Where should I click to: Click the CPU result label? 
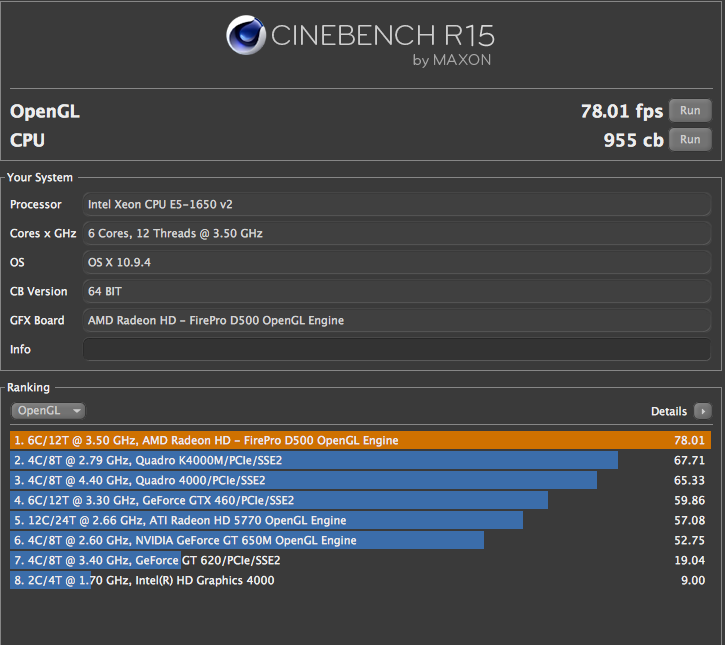click(x=27, y=140)
